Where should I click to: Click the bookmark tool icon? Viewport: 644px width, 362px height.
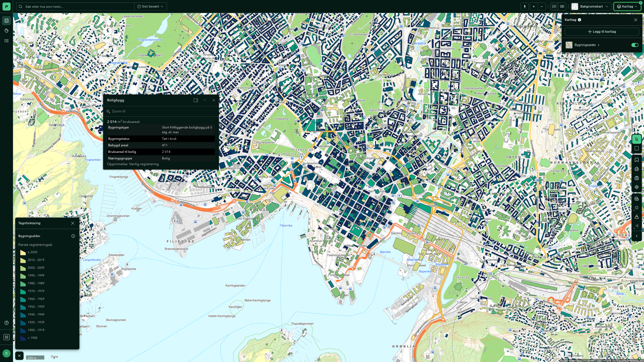pyautogui.click(x=637, y=160)
